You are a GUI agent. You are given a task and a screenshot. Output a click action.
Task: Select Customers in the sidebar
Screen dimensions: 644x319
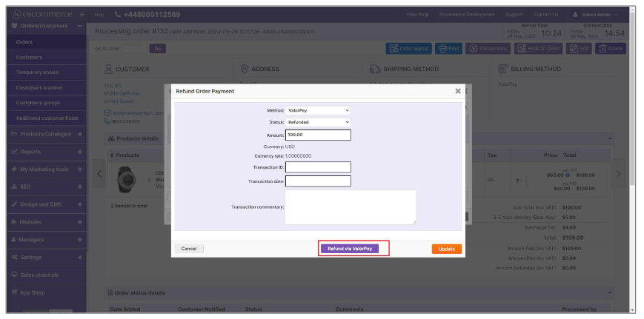coord(47,58)
